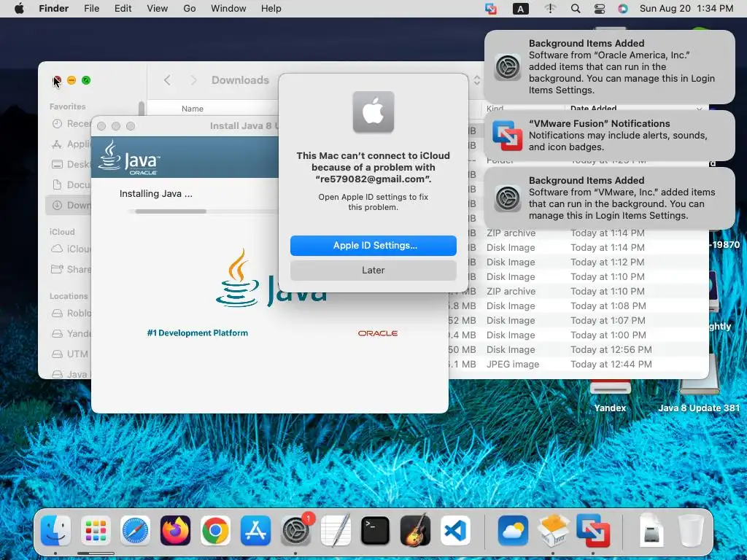747x560 pixels.
Task: Open the input source 'A' menu
Action: (x=520, y=9)
